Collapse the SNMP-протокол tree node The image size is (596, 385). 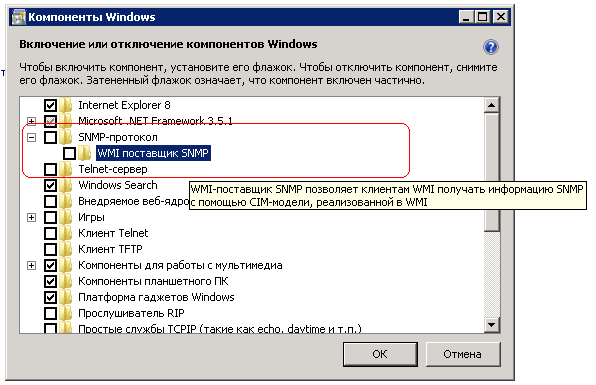click(32, 138)
